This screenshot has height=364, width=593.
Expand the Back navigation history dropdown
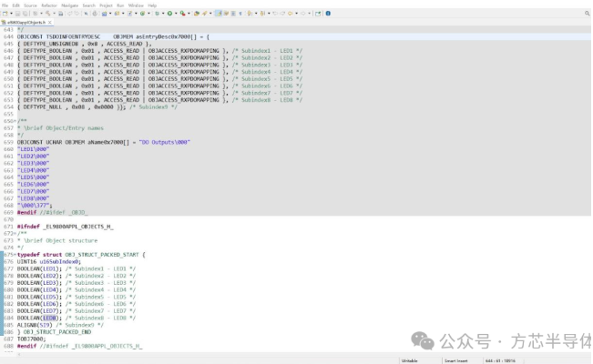tap(297, 14)
